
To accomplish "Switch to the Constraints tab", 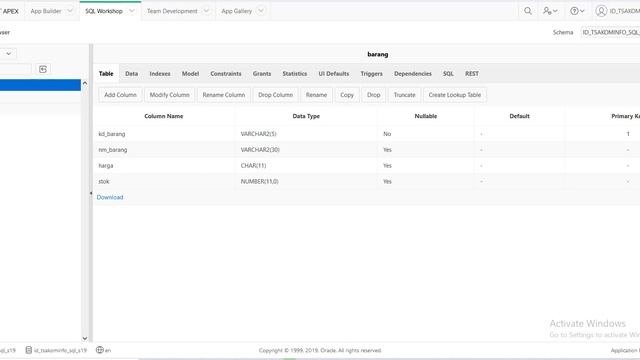I will pyautogui.click(x=226, y=73).
